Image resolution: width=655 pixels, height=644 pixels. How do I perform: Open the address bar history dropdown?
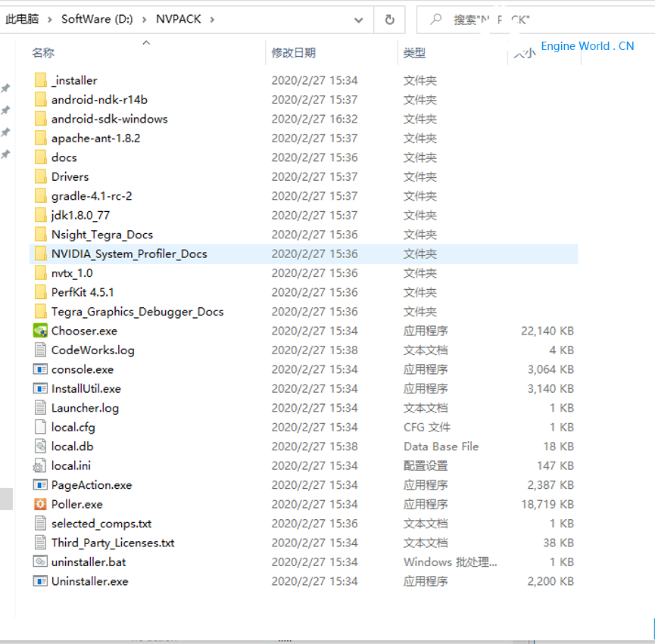coord(359,20)
